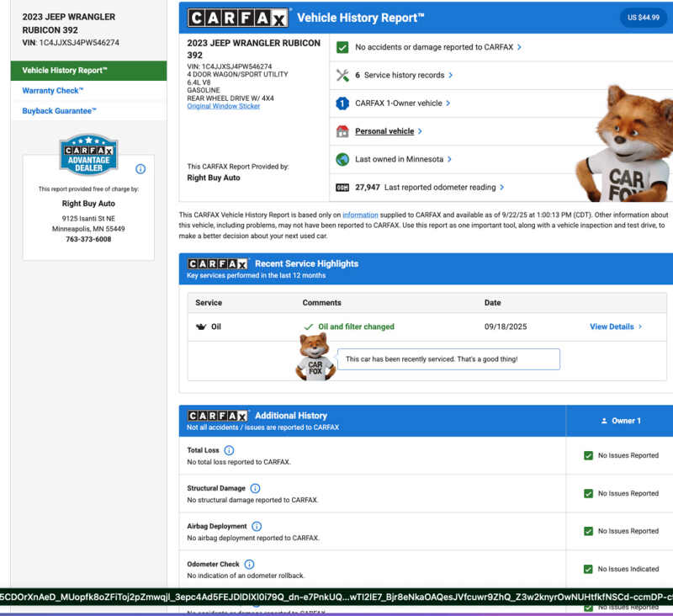Click the CARFAX logo in report header
The image size is (673, 616).
[x=238, y=18]
